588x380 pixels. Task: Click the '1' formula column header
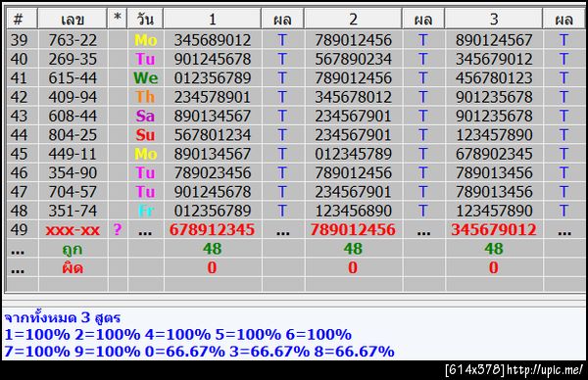pos(213,19)
